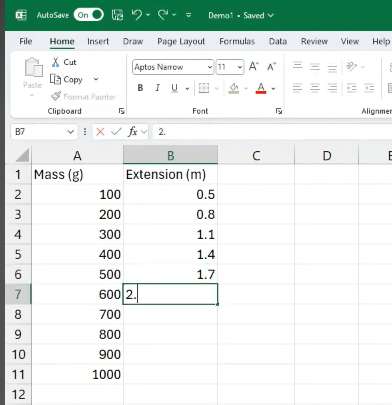Click the Copy button
The height and width of the screenshot is (405, 392).
coord(66,79)
